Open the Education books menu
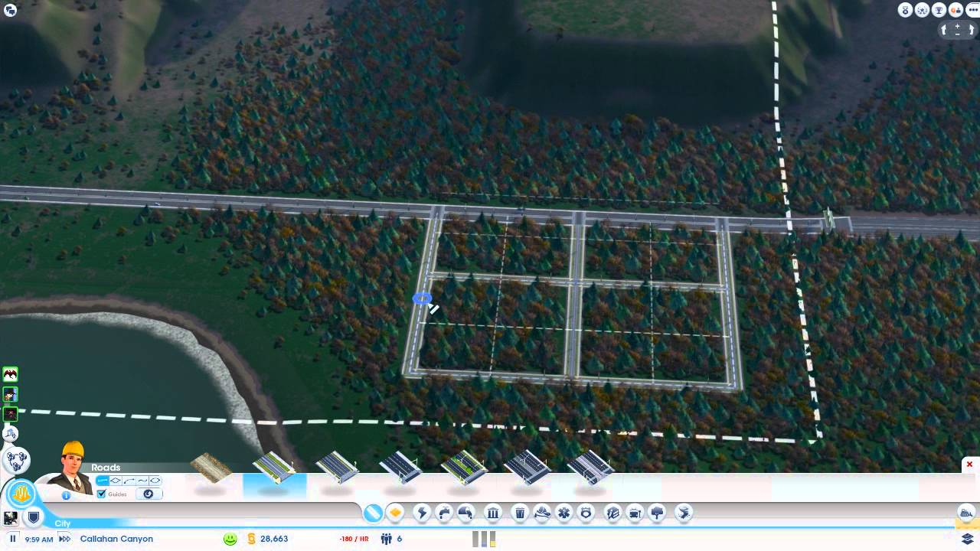Viewport: 980px width, 551px height. [612, 513]
